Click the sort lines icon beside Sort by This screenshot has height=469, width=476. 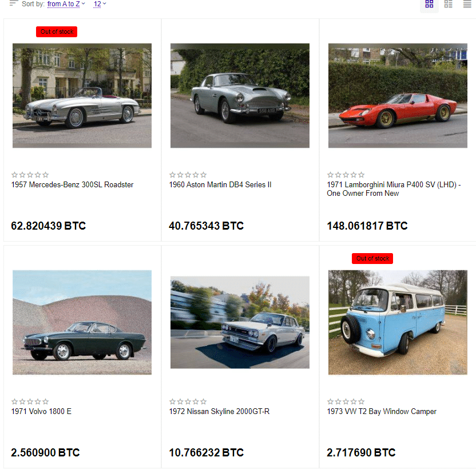14,3
